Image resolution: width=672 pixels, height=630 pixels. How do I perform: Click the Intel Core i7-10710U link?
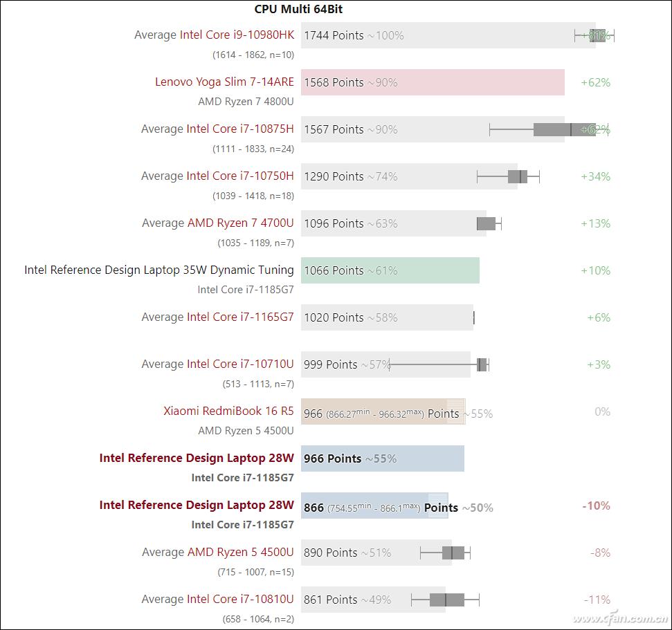(x=239, y=364)
